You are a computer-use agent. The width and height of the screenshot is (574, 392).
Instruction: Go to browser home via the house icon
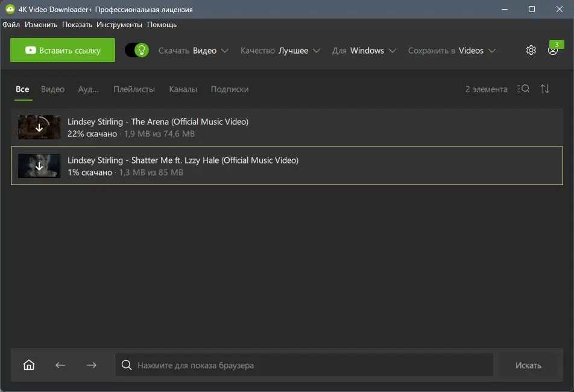(29, 365)
